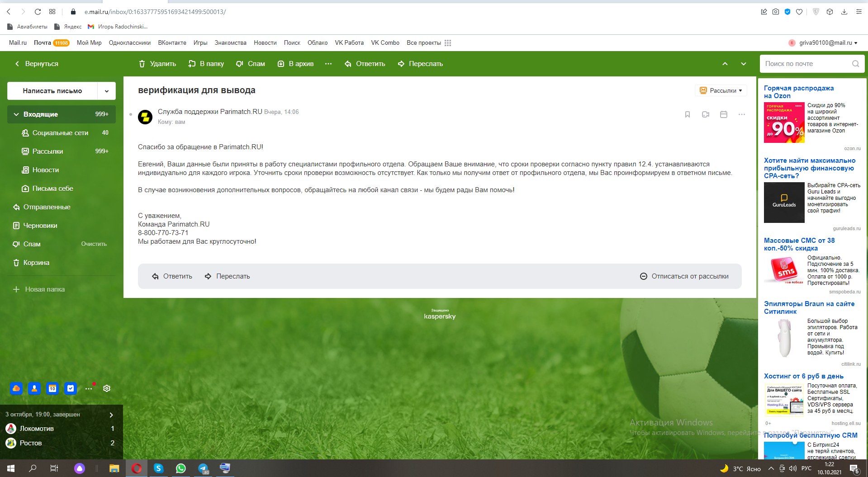The width and height of the screenshot is (868, 477).
Task: Select the Черновики folder
Action: click(x=40, y=226)
